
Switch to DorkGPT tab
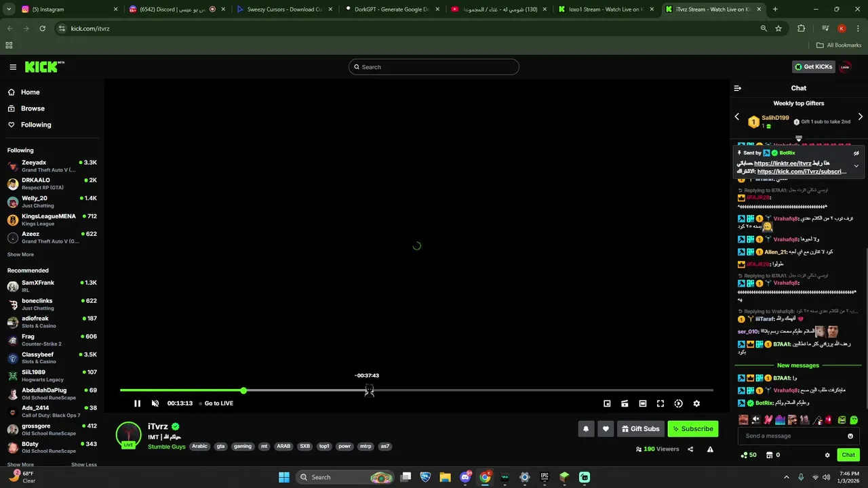click(x=391, y=9)
